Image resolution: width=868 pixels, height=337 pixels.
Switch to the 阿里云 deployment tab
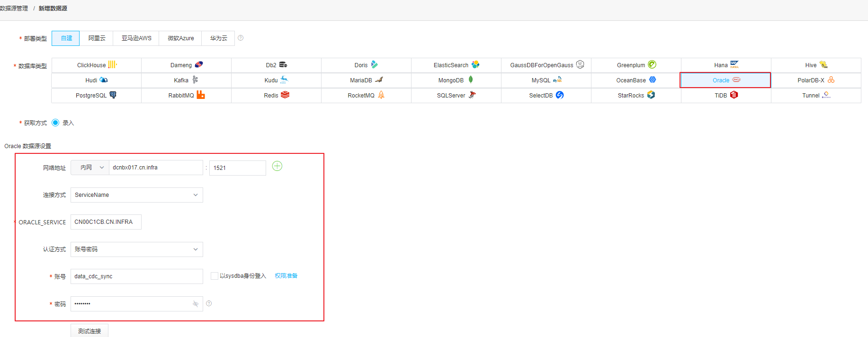pos(97,38)
